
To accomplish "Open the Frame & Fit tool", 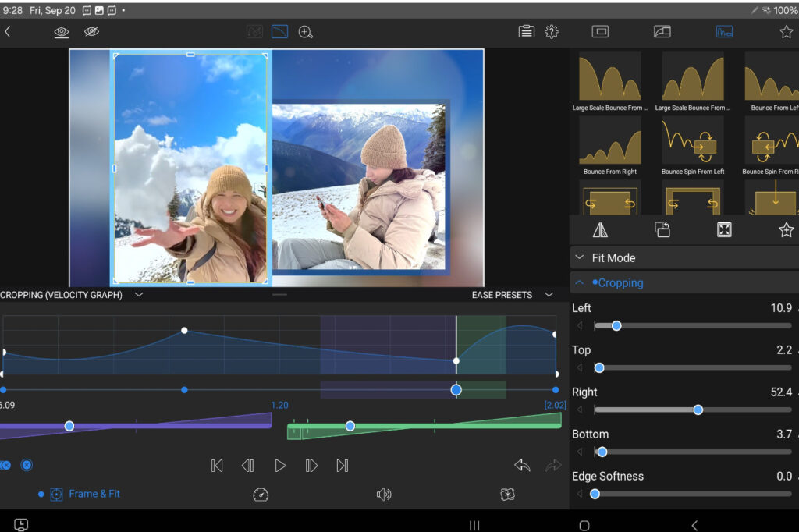I will (x=84, y=495).
